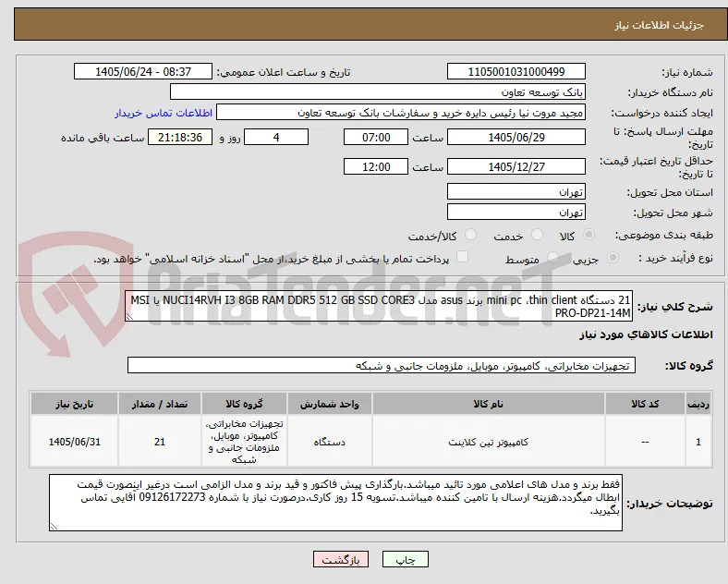Select the خدمت radio button
Screen dimensions: 728x584
[537, 235]
